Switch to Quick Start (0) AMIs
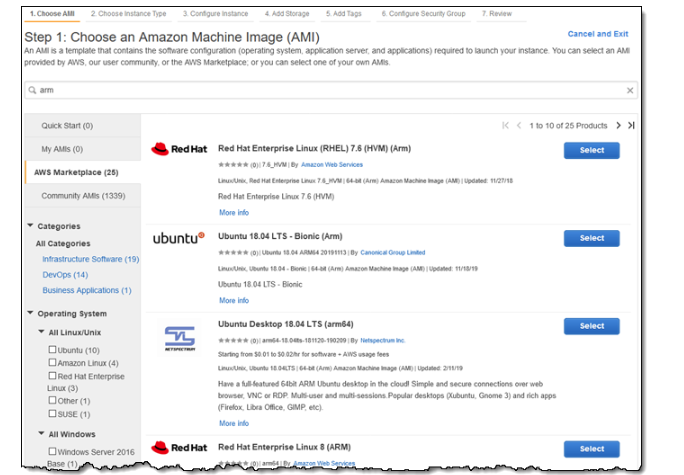684x475 pixels. point(83,126)
